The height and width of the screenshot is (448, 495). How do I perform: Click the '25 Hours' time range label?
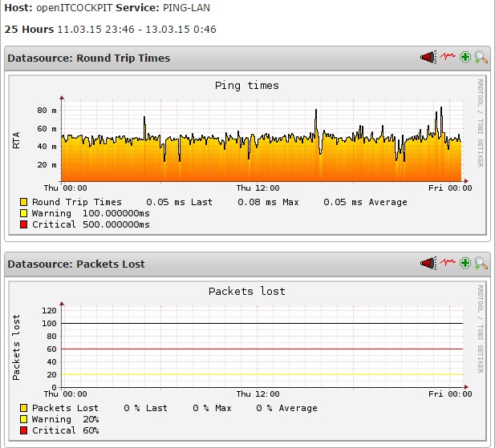pos(29,30)
